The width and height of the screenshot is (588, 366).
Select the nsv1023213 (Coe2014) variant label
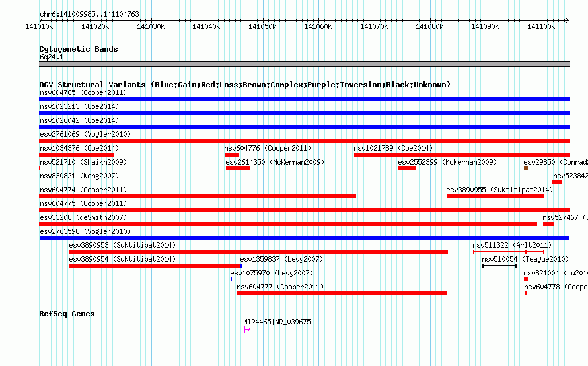(79, 106)
